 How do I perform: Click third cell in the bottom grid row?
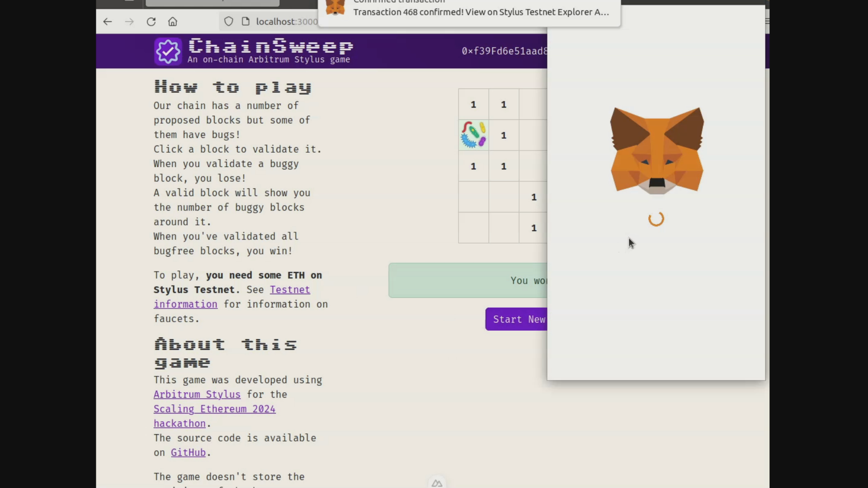tap(533, 228)
